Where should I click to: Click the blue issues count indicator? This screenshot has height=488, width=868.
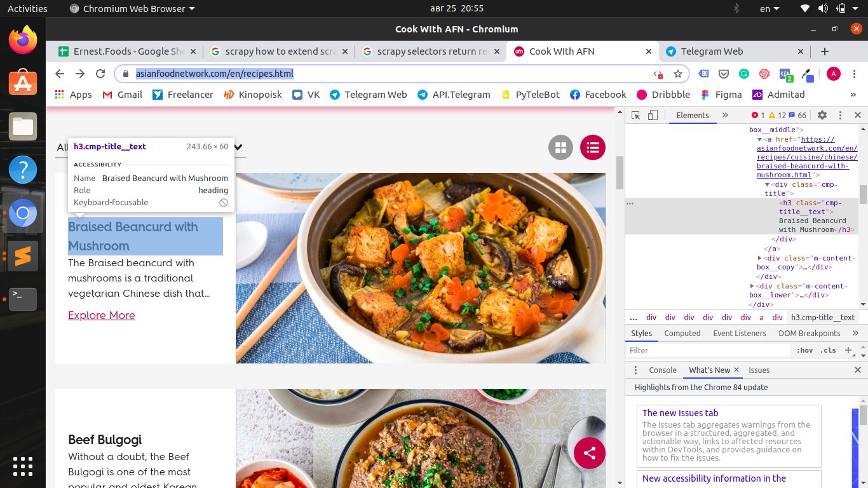(797, 115)
